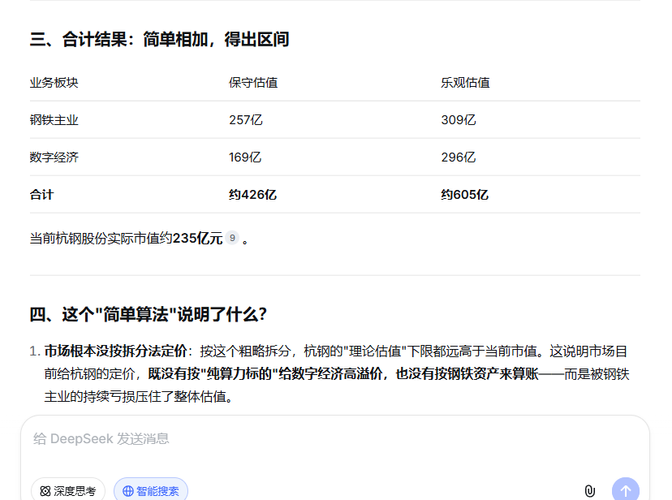The image size is (672, 500).
Task: Click the 约605亿 total cell
Action: pyautogui.click(x=465, y=195)
